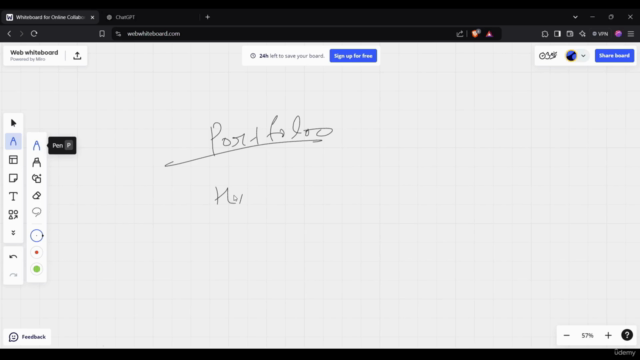Screen dimensions: 640x360
Task: Open the help question mark
Action: [627, 335]
